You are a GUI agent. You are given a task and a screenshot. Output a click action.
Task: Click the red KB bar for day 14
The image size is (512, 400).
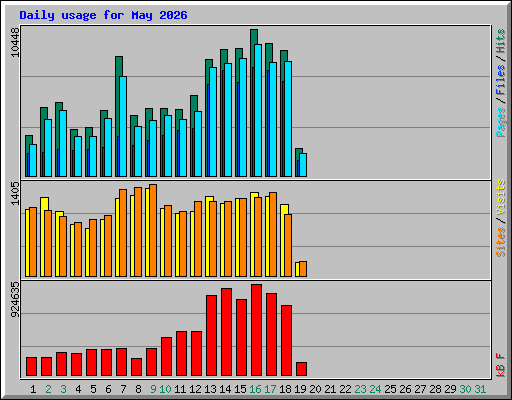point(226,332)
